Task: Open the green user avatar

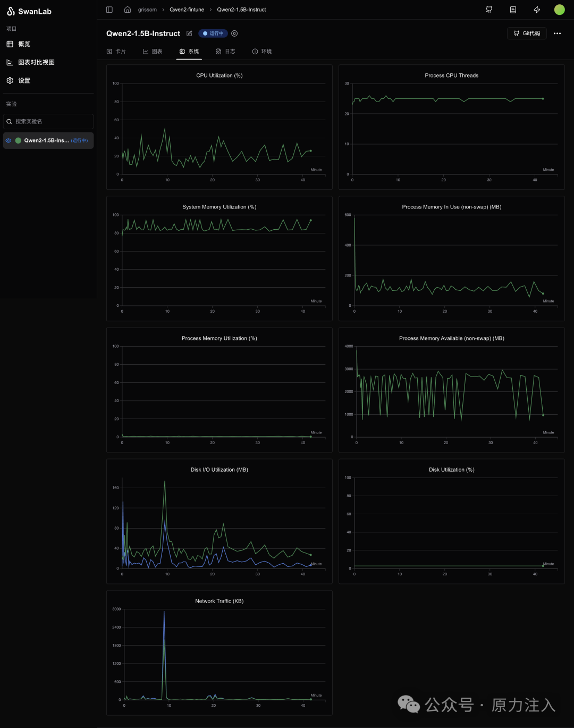Action: coord(559,10)
